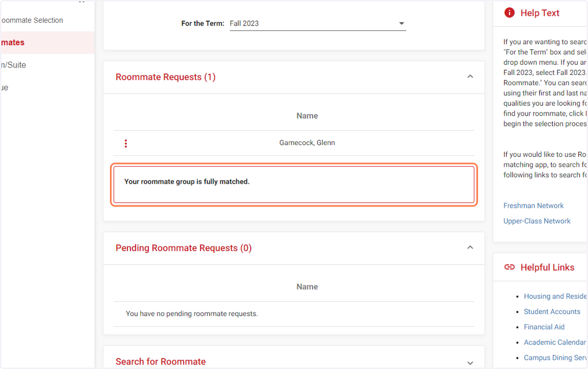Open the For the Term dropdown
588x369 pixels.
coord(318,24)
